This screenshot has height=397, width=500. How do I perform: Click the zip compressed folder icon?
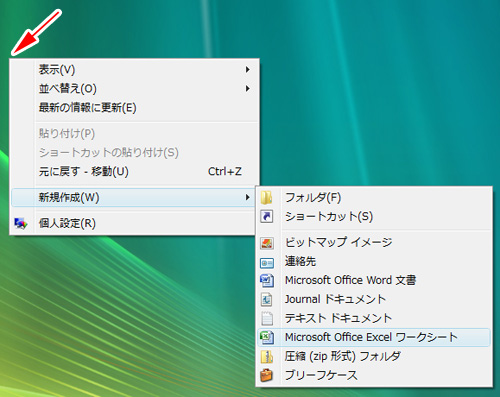(267, 357)
